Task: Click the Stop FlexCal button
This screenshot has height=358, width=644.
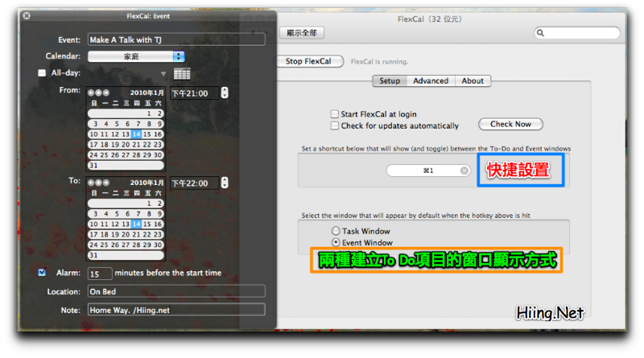Action: pos(308,61)
